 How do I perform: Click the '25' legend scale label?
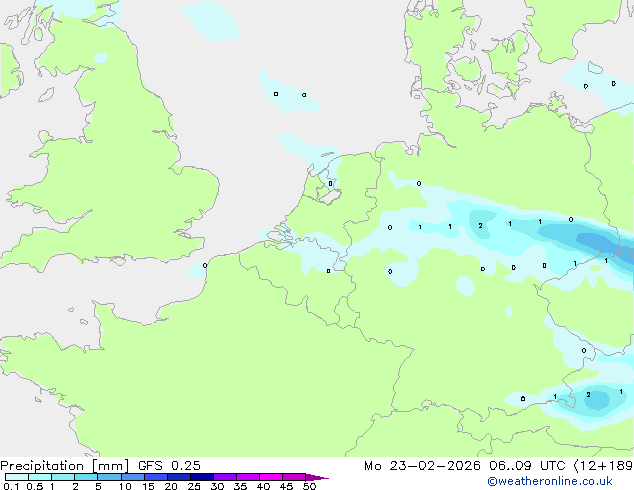(x=194, y=486)
